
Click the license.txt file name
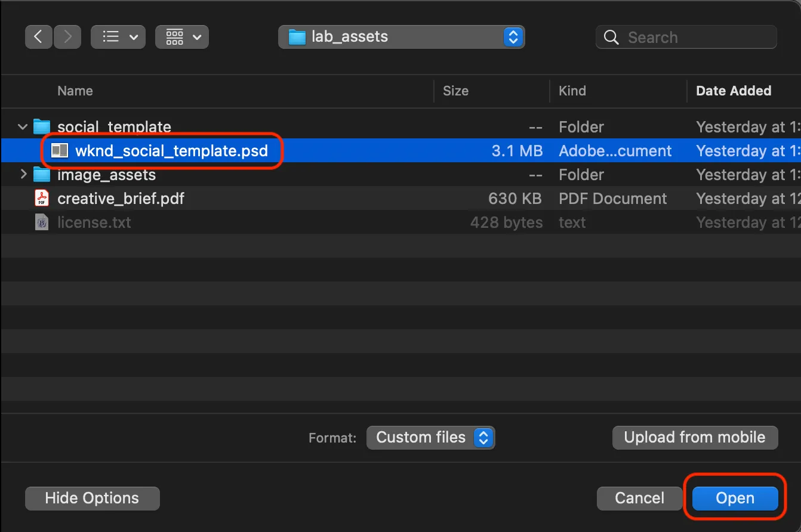[x=94, y=222]
